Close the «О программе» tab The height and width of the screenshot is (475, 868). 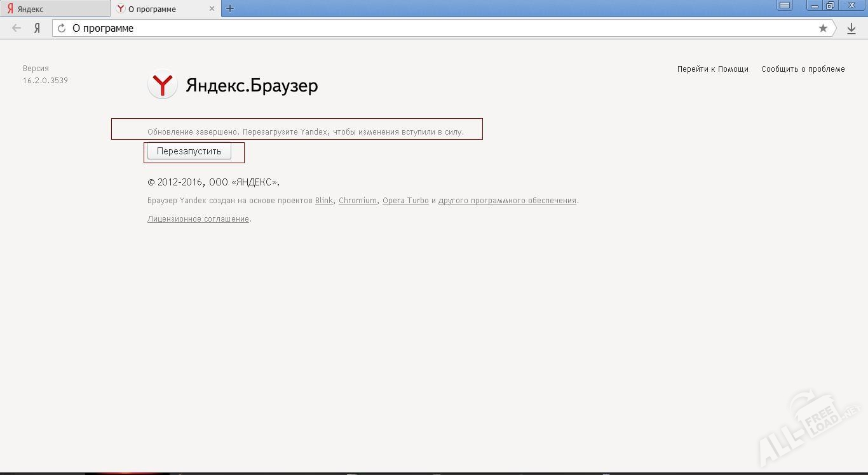(212, 9)
